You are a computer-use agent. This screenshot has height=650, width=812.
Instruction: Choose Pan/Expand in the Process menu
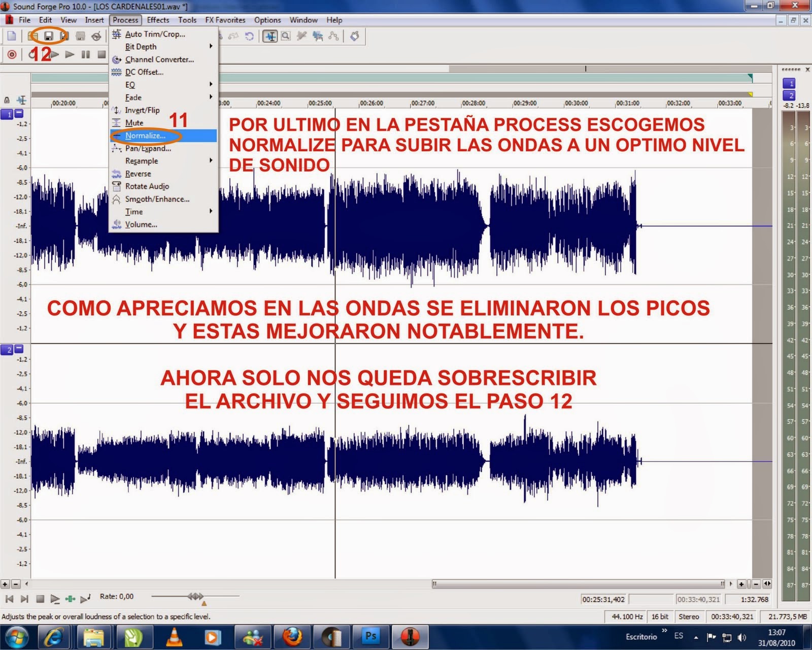pos(163,148)
